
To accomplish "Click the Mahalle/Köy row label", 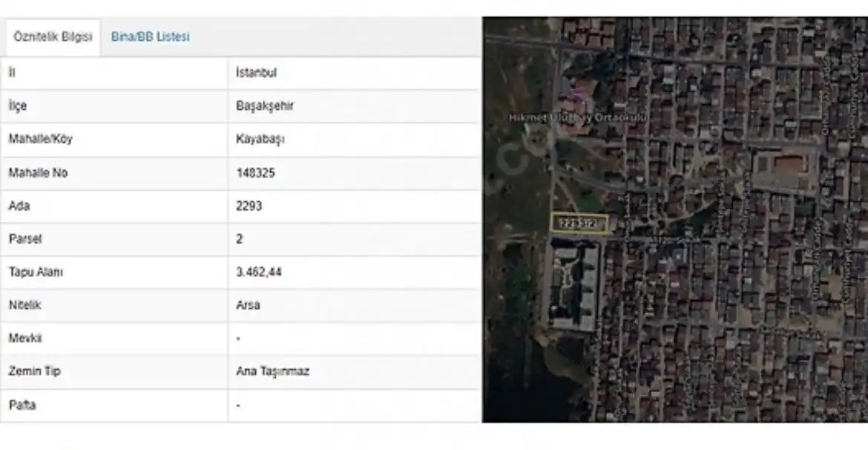I will coord(40,139).
